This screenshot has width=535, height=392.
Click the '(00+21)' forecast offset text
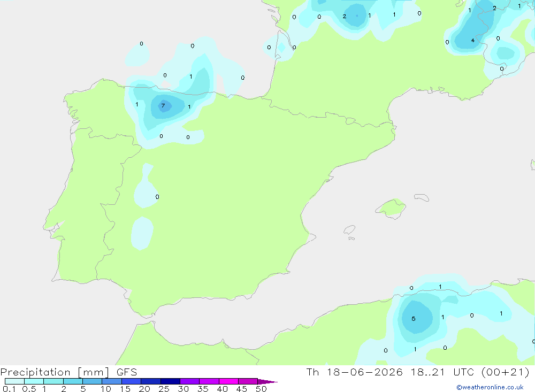tap(506, 372)
